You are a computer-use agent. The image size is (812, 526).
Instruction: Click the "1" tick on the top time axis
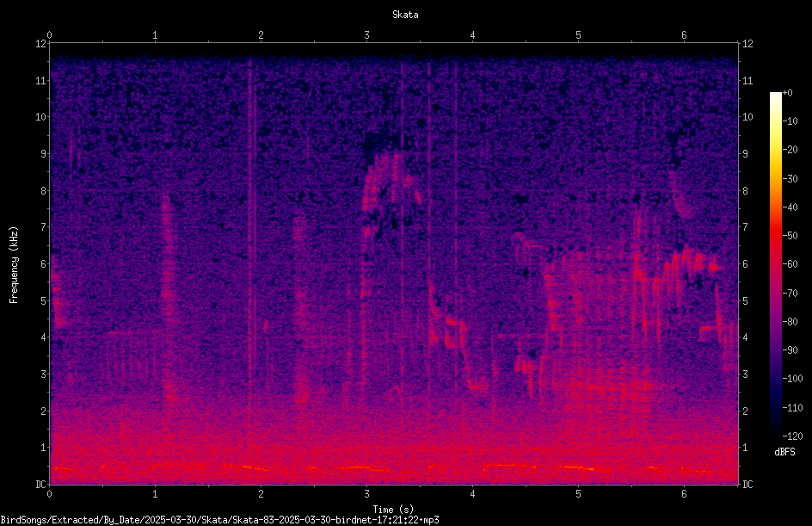coord(155,35)
